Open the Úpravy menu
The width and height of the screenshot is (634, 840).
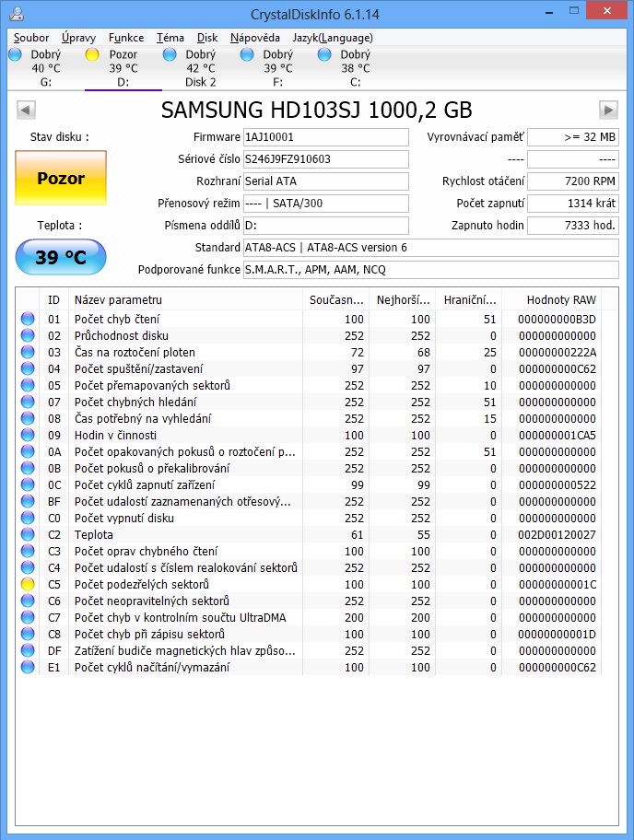[x=78, y=38]
